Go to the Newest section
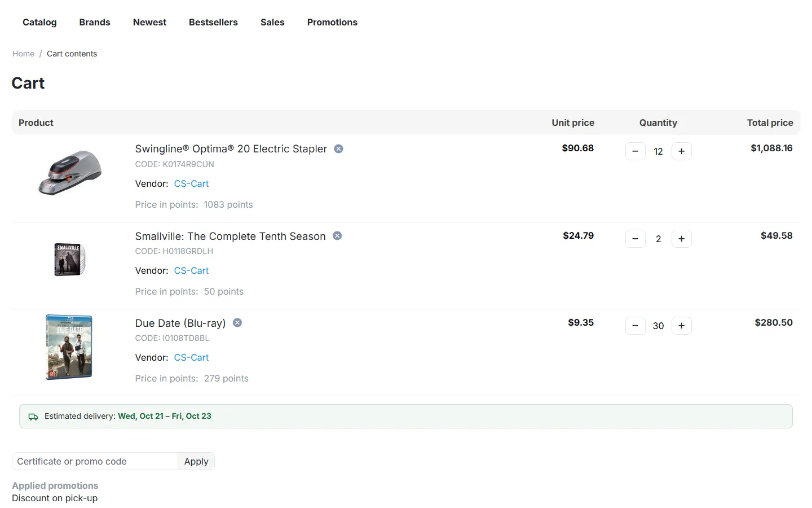Image resolution: width=812 pixels, height=508 pixels. [149, 23]
